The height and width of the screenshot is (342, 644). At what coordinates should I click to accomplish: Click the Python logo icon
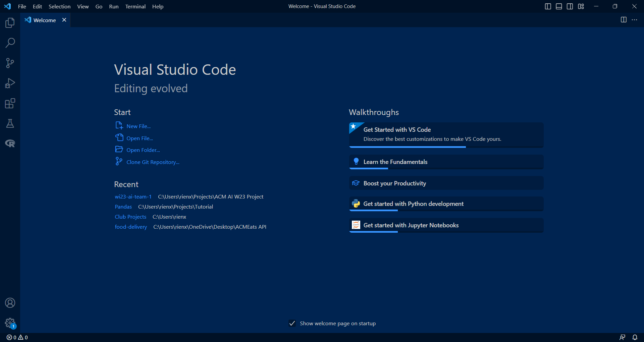point(356,204)
